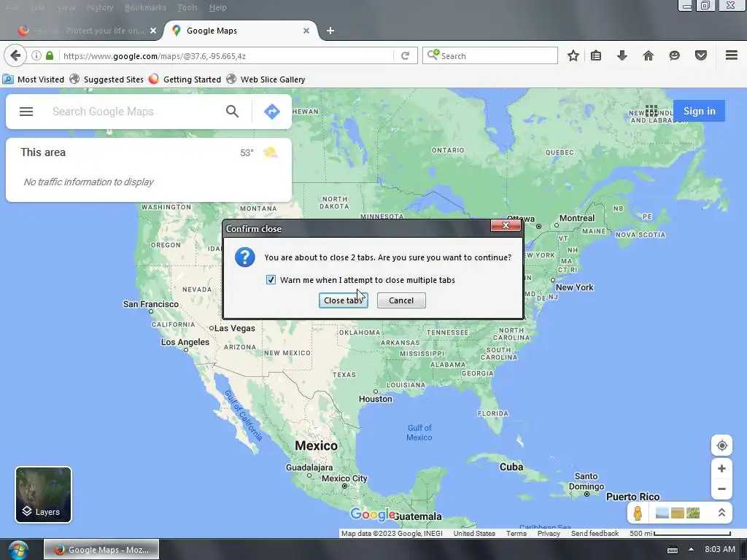Viewport: 747px width, 560px height.
Task: Click the Close tabs button
Action: pyautogui.click(x=343, y=300)
